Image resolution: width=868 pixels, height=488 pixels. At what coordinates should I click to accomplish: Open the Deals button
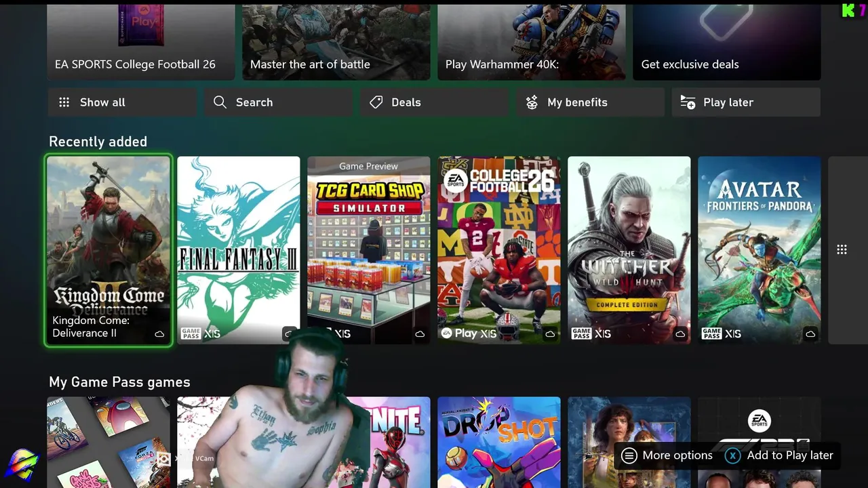[434, 102]
